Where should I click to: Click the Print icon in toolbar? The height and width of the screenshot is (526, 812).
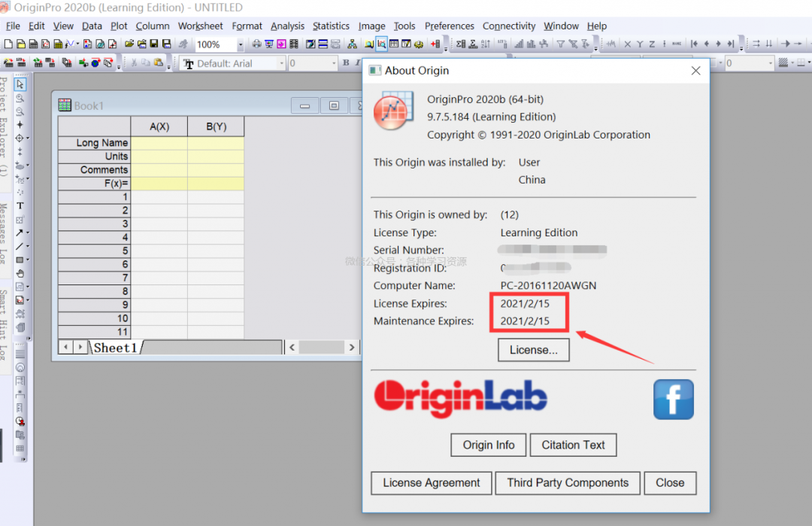click(256, 44)
